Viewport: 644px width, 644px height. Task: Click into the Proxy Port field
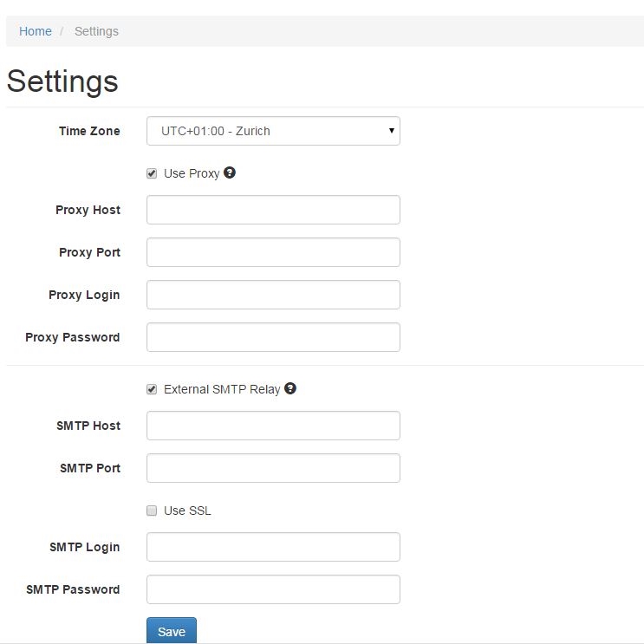click(x=273, y=252)
